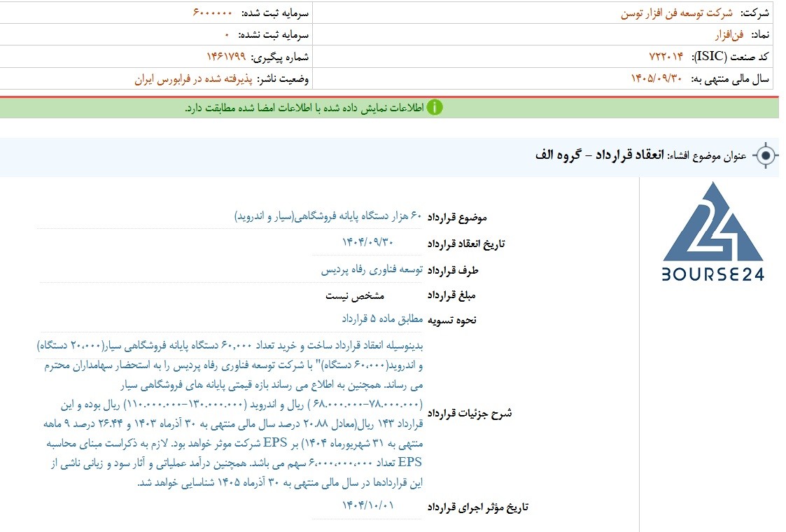Viewport: 786px width, 532px height.
Task: Click the label "وضعیت ناشر:"
Action: (283, 78)
